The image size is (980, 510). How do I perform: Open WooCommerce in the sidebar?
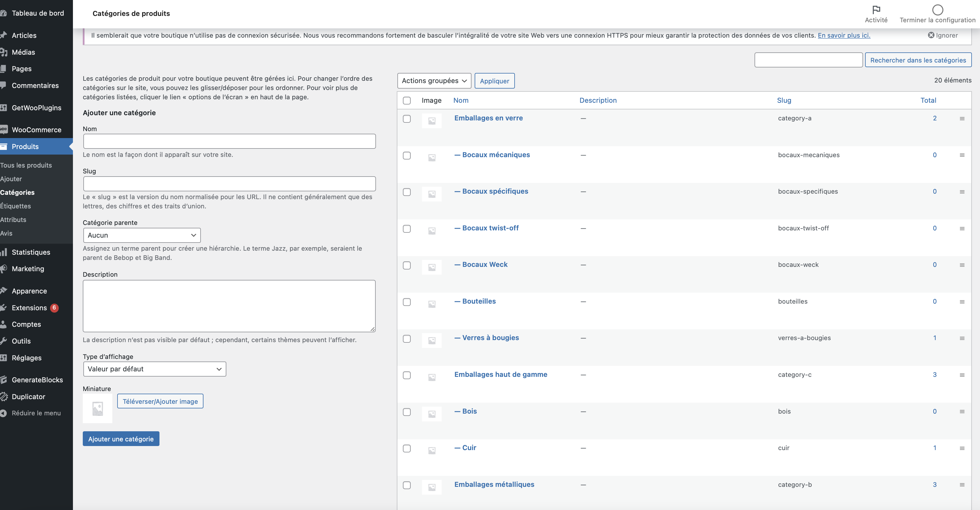[x=36, y=130]
